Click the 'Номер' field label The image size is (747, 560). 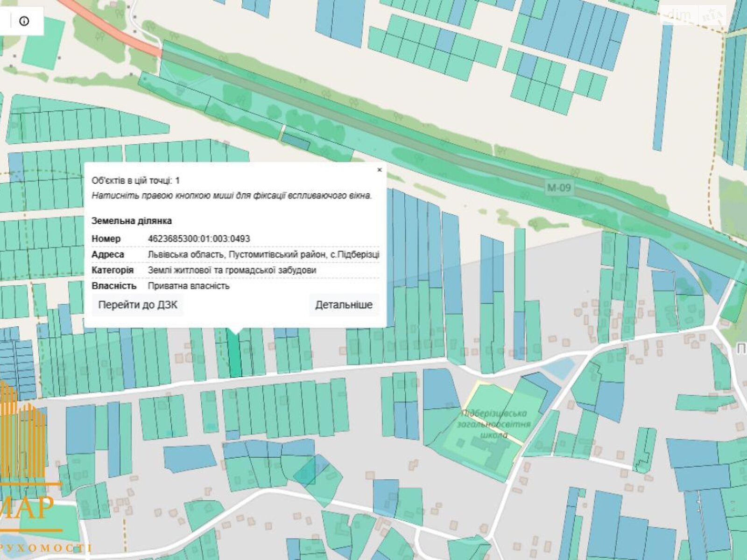click(106, 239)
